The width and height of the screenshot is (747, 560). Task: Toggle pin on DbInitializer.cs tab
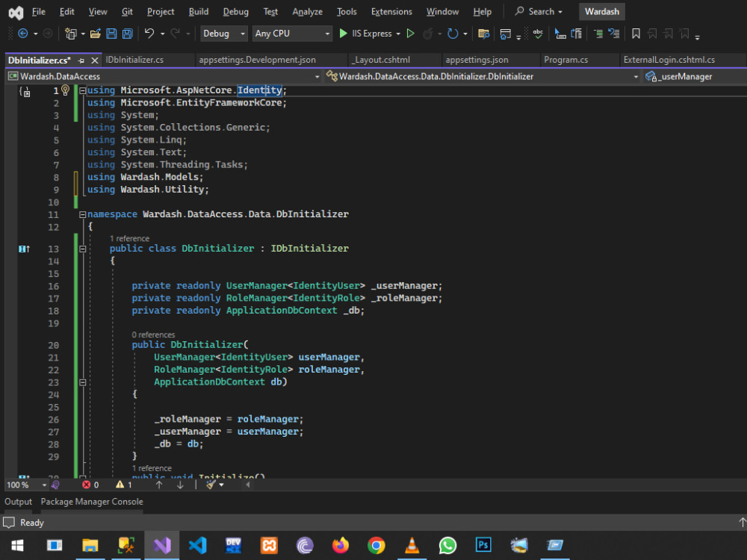(81, 60)
